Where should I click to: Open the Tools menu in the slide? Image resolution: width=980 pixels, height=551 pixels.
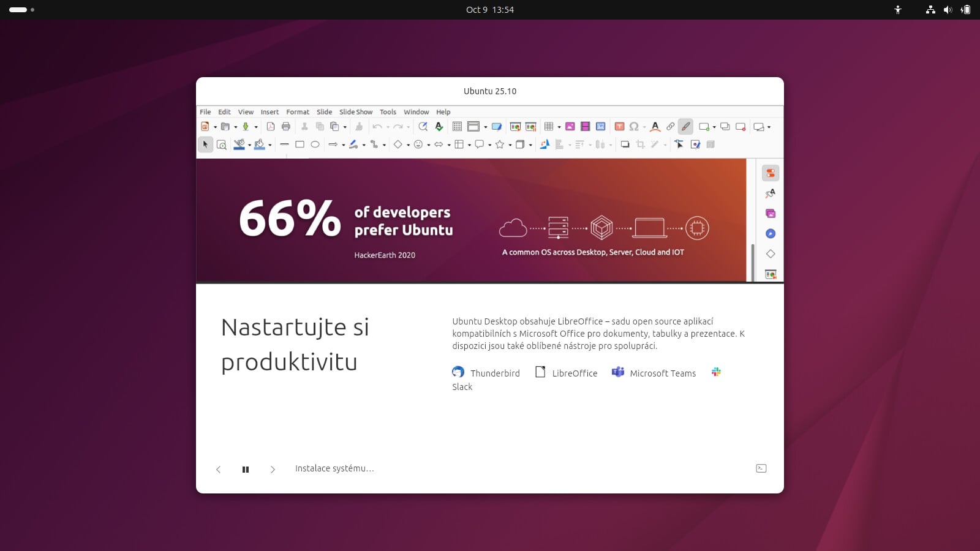(388, 112)
